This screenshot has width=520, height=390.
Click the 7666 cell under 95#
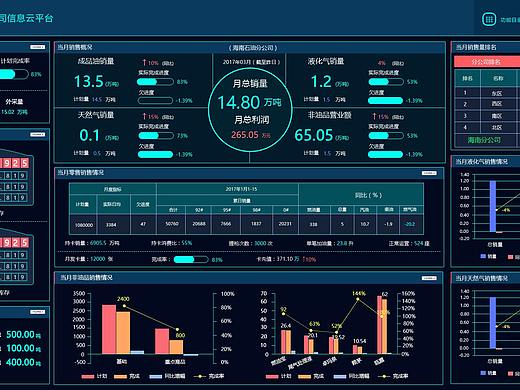point(226,224)
